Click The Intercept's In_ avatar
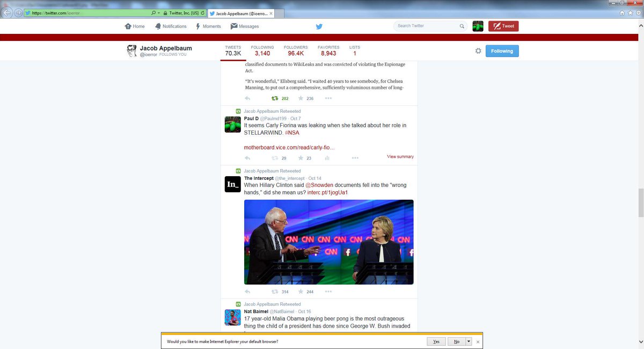Viewport: 644px width, 349px height. 232,184
